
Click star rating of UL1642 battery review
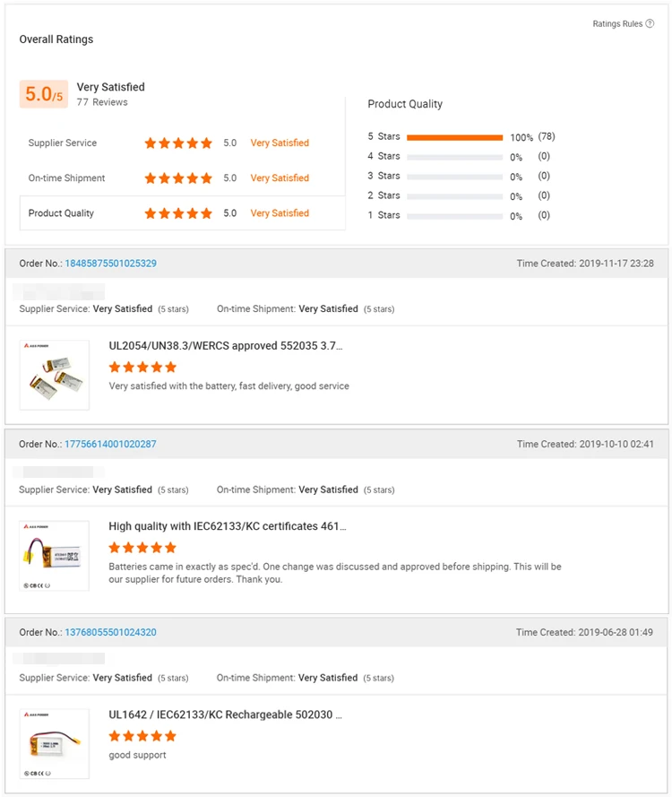(x=142, y=736)
